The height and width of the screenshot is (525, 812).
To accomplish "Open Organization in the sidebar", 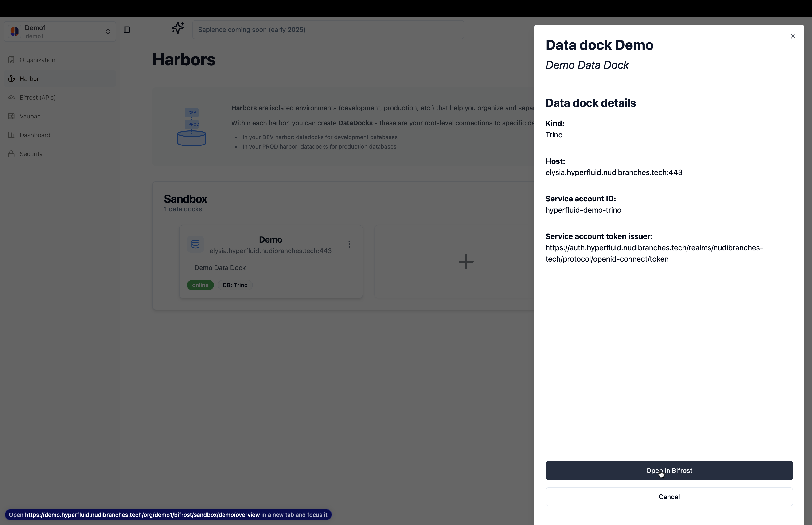I will click(x=60, y=60).
